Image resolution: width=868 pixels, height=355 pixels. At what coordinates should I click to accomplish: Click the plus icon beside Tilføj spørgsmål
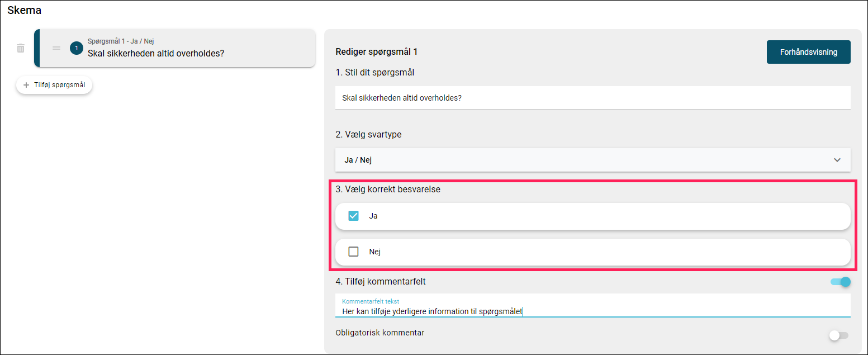pyautogui.click(x=26, y=85)
